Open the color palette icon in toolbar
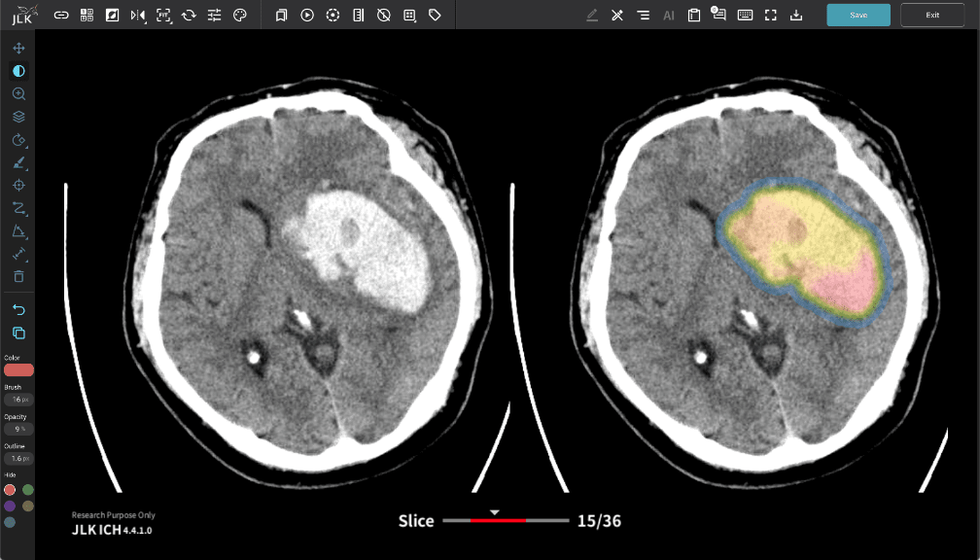980x560 pixels. (x=240, y=16)
